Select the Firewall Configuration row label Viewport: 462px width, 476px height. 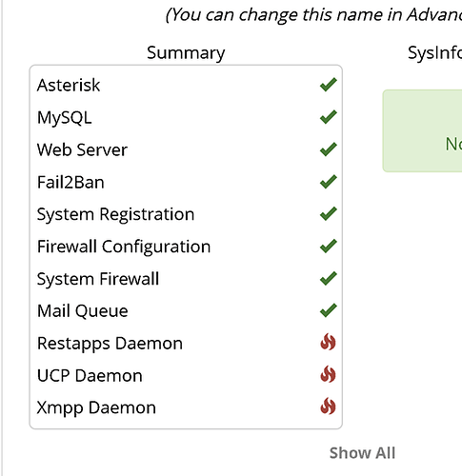pyautogui.click(x=124, y=247)
